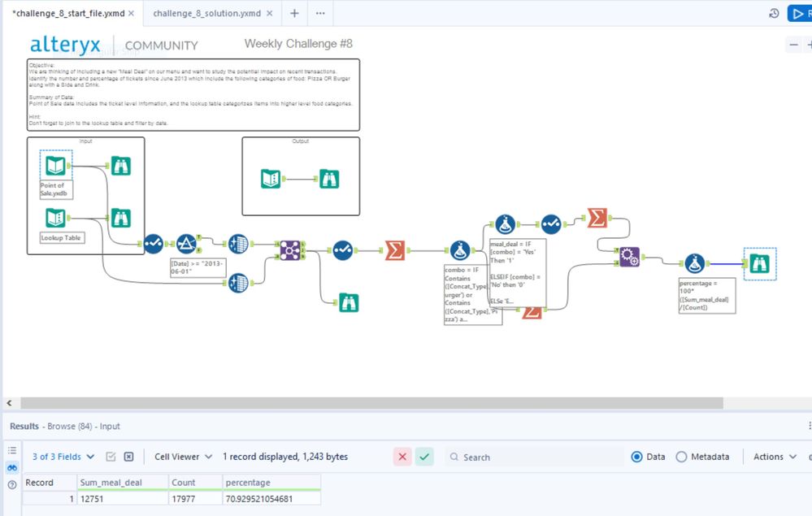Close the challenge_8_solution.yxmd tab
The width and height of the screenshot is (812, 516).
(x=269, y=14)
